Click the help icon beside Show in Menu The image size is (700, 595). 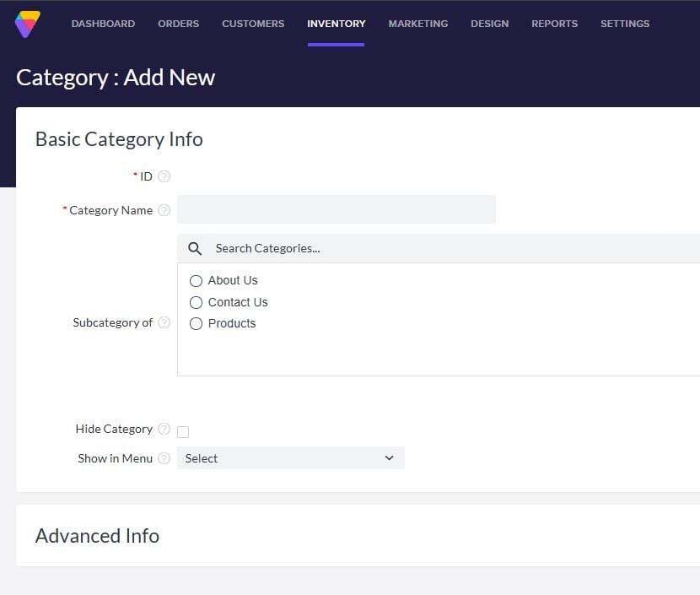point(164,458)
